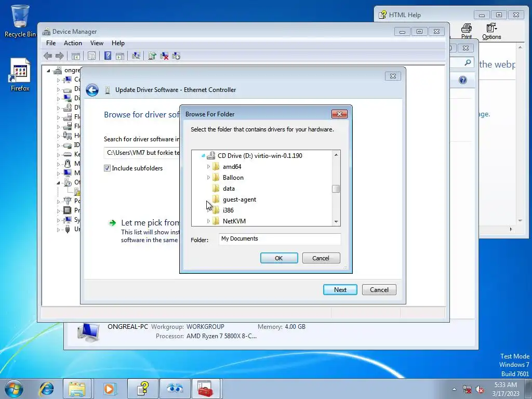Click the folder tree scroll down arrow
532x399 pixels.
click(x=336, y=221)
